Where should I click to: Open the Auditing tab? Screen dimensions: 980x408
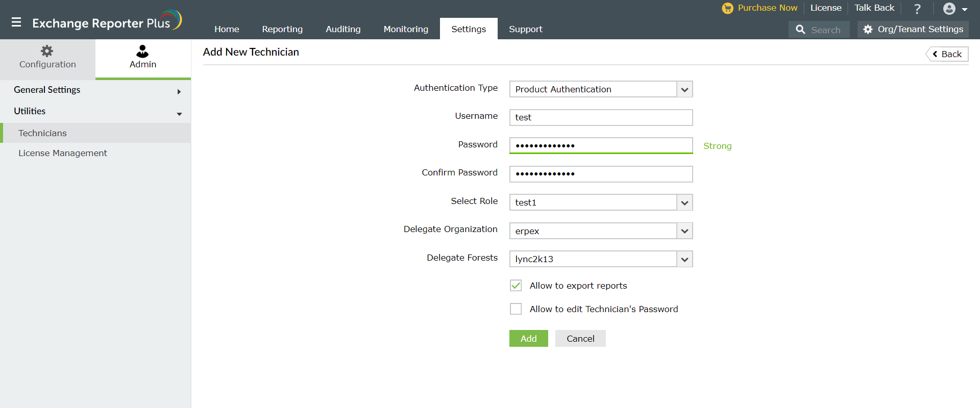click(343, 29)
